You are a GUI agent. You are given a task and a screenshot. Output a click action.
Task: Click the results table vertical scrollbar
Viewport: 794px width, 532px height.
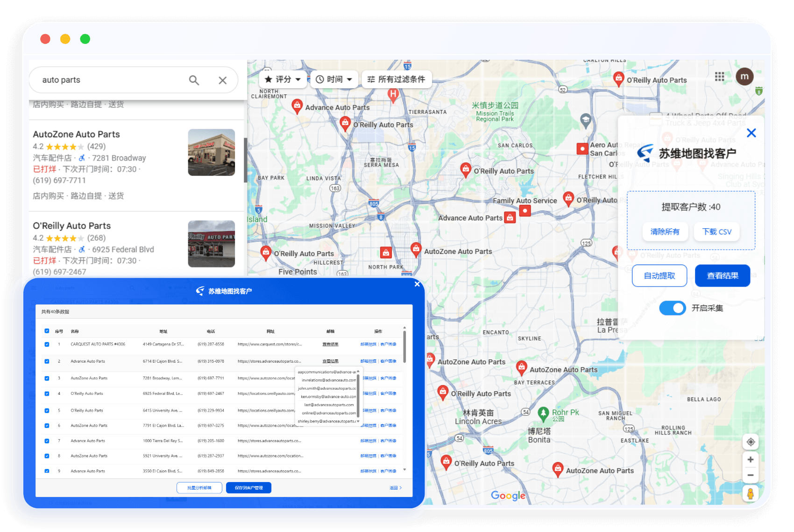pyautogui.click(x=404, y=348)
